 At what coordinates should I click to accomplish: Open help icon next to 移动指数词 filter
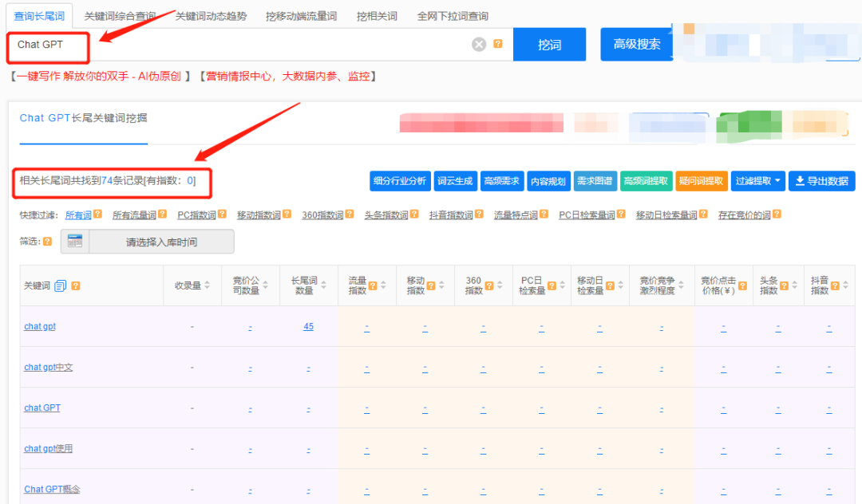click(287, 214)
